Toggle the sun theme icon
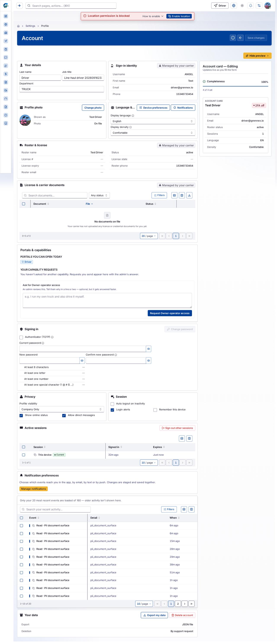 pos(242,5)
